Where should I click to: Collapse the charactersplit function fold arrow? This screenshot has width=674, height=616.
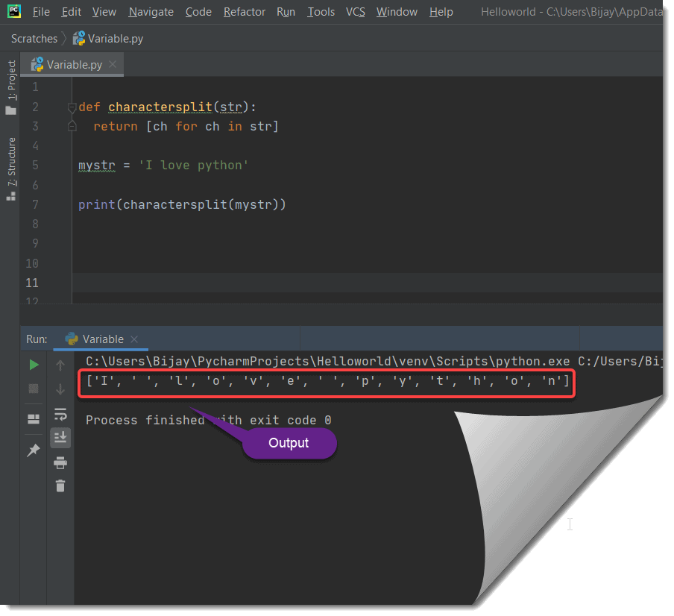pos(72,107)
